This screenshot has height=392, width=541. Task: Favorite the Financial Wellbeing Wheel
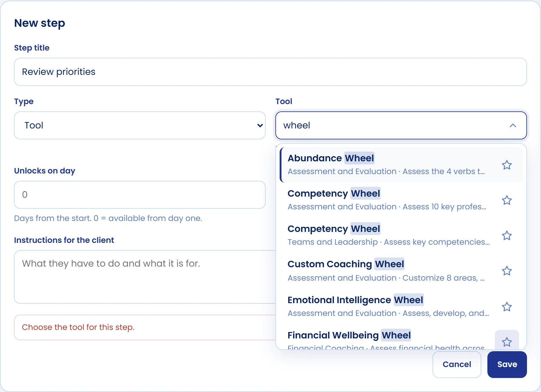point(507,341)
